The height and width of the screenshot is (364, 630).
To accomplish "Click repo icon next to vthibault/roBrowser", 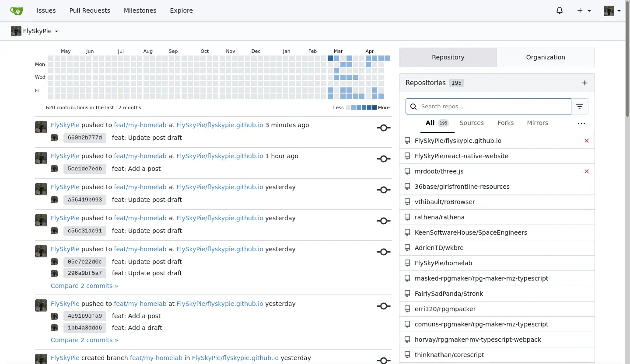I will pyautogui.click(x=407, y=202).
